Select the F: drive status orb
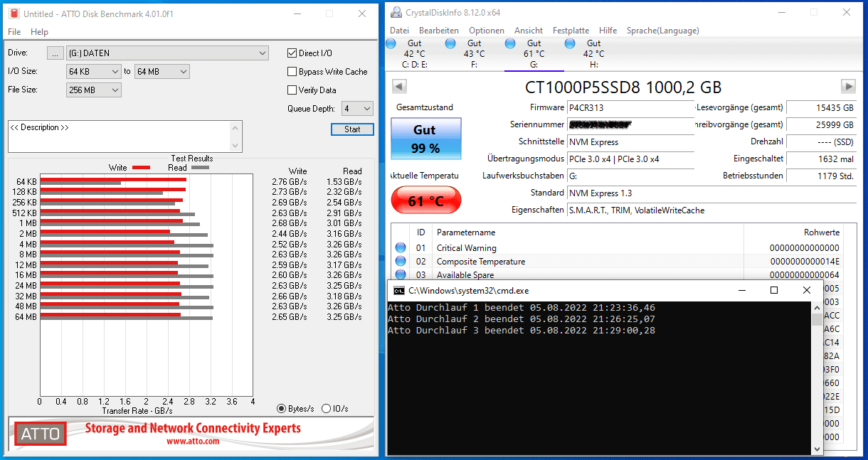 point(450,44)
